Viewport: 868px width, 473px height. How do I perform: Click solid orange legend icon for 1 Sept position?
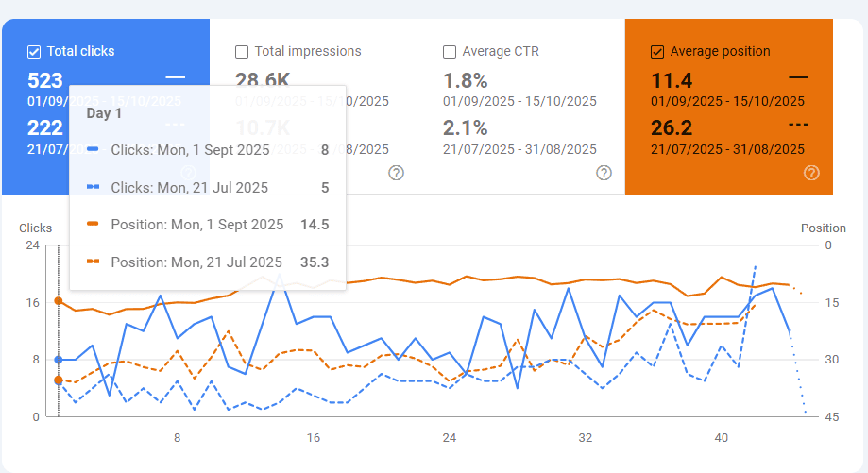[x=93, y=225]
